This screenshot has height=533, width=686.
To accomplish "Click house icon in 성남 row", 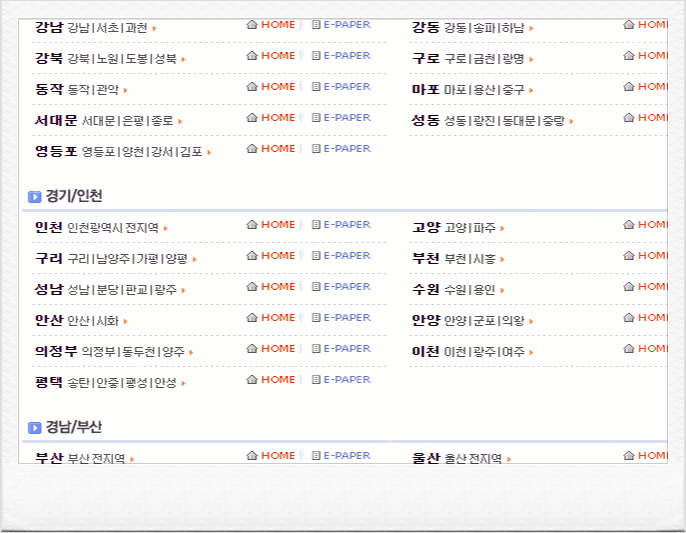I will [x=252, y=287].
